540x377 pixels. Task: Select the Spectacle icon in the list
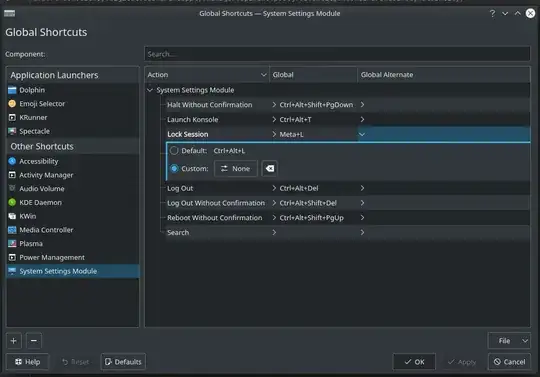(x=12, y=131)
